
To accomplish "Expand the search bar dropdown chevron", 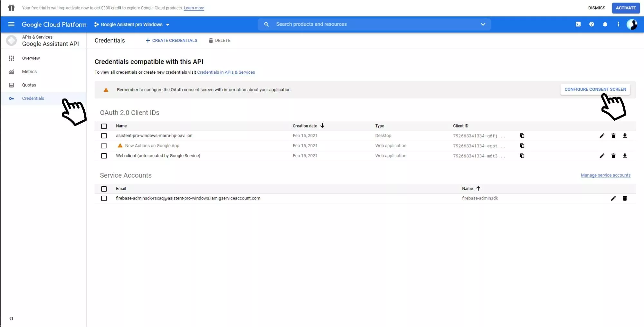I will pos(483,24).
